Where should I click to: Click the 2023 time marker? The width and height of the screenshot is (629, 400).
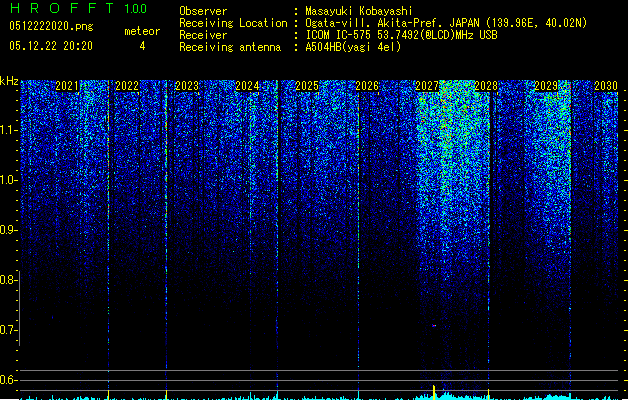(x=187, y=86)
